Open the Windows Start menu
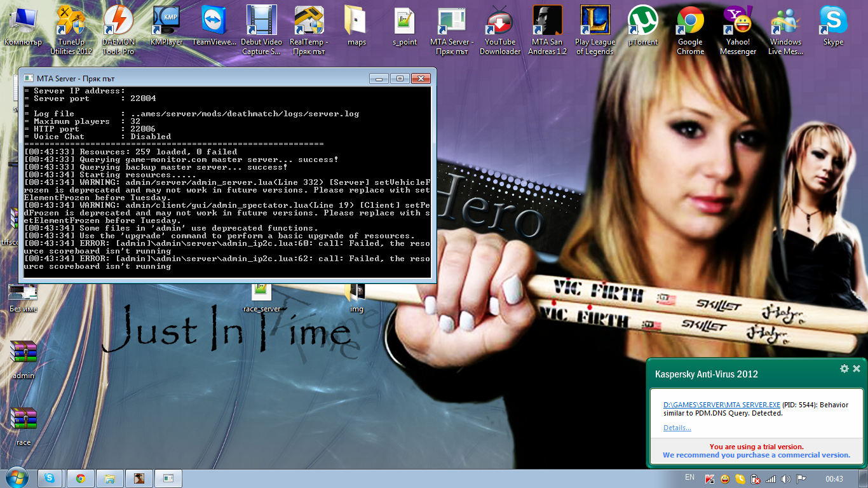The width and height of the screenshot is (868, 488). point(17,478)
